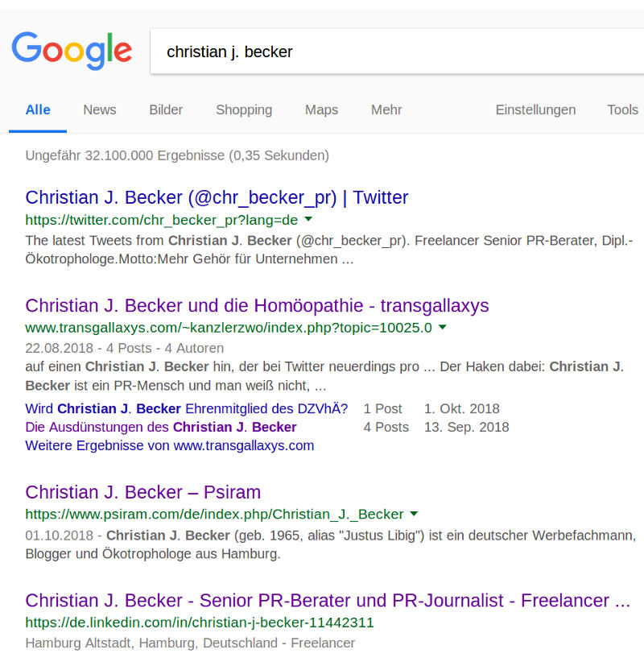Open the LinkedIn Senior PR-Berater result
This screenshot has height=666, width=644.
pyautogui.click(x=328, y=601)
